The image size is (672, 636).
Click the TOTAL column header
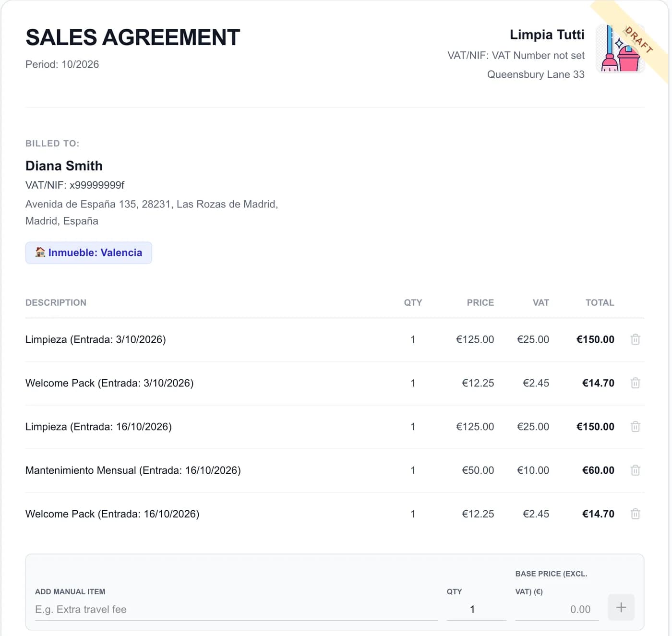pos(600,303)
